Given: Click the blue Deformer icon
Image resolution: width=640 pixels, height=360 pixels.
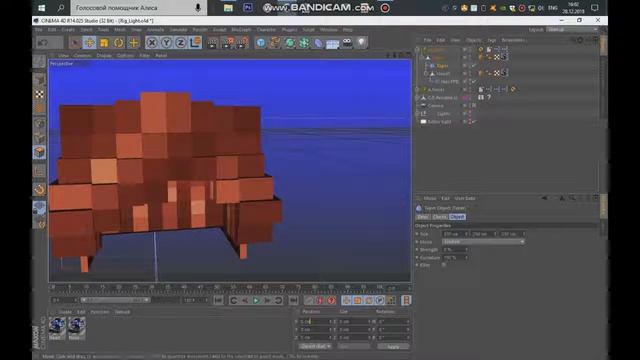Looking at the screenshot, I should [x=318, y=42].
